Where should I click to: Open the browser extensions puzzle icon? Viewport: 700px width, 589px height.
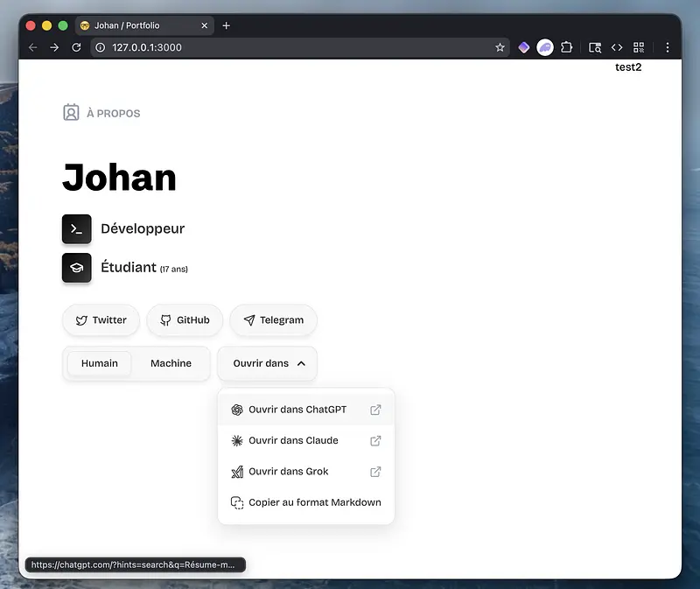click(567, 47)
